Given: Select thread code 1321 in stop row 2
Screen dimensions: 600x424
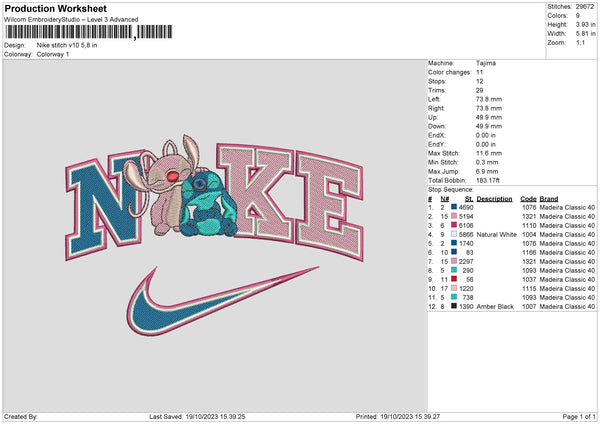Looking at the screenshot, I should point(529,216).
